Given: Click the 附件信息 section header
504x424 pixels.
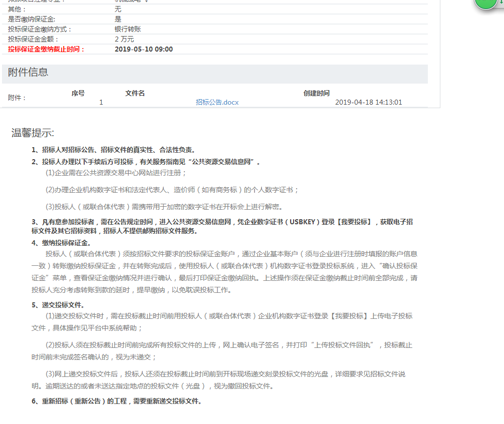Looking at the screenshot, I should point(29,72).
